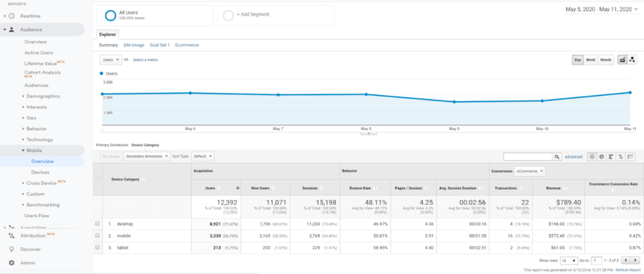
Task: Open Active Users report in sidebar
Action: click(x=38, y=52)
